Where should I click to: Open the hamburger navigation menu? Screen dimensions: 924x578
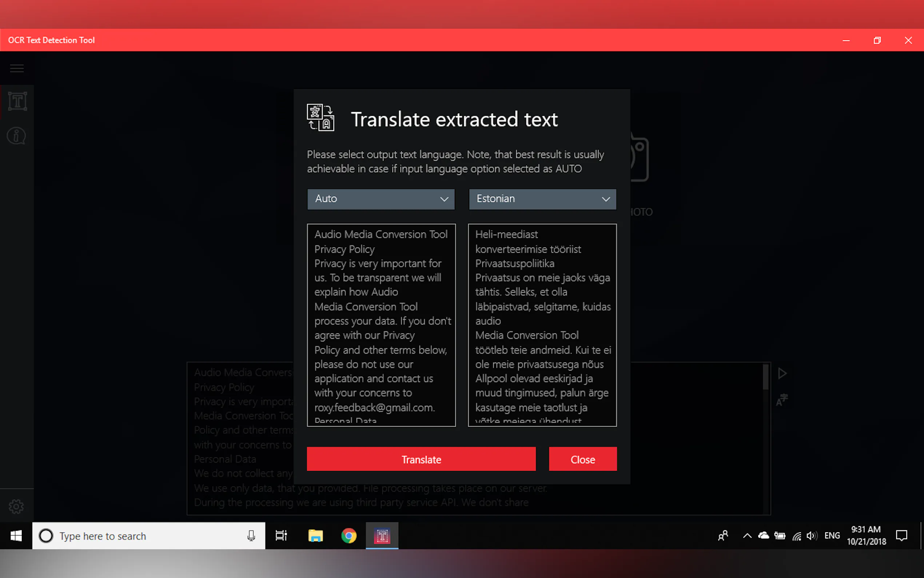(16, 68)
